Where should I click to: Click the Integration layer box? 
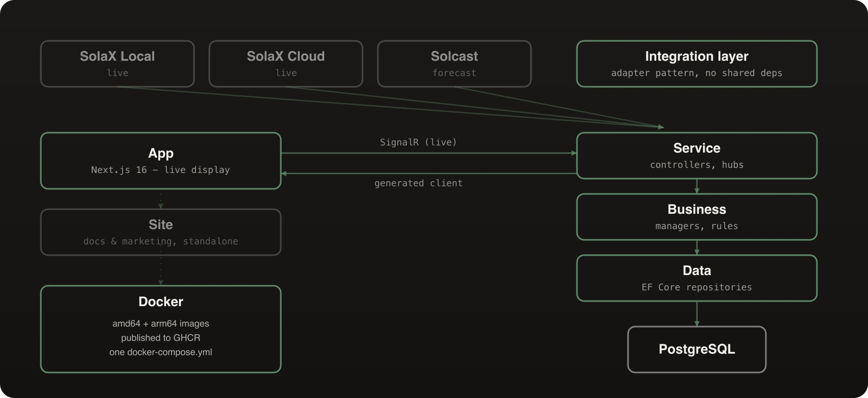697,64
